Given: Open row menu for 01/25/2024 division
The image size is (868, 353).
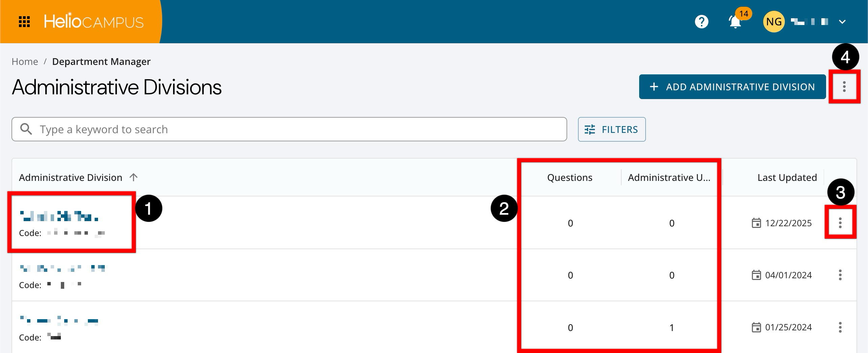Looking at the screenshot, I should pyautogui.click(x=840, y=327).
